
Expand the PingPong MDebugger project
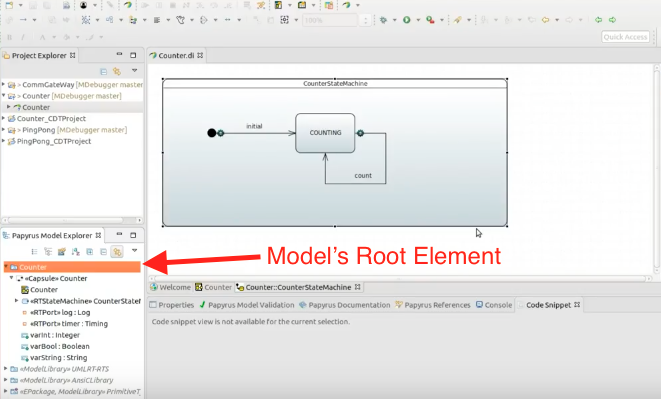click(4, 129)
